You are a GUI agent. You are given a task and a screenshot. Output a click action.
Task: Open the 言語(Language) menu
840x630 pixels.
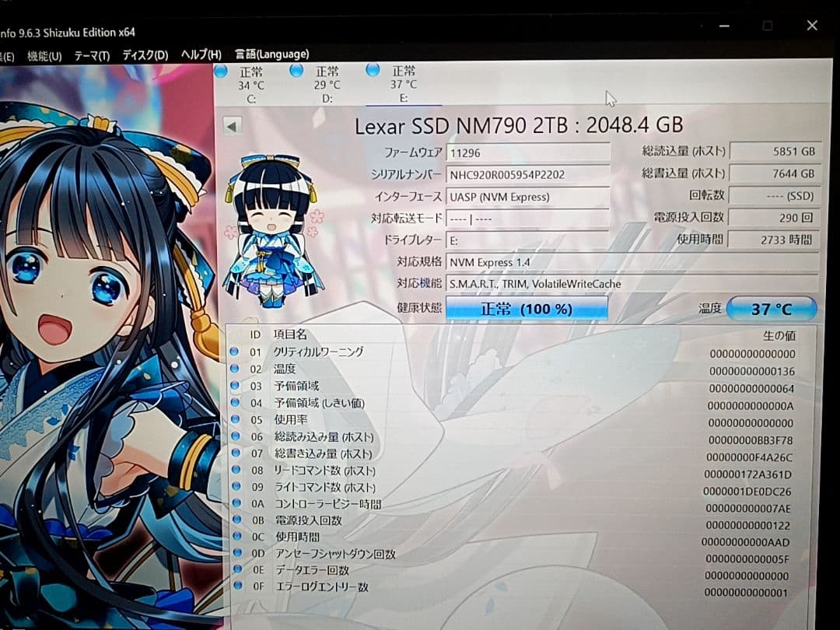coord(271,54)
